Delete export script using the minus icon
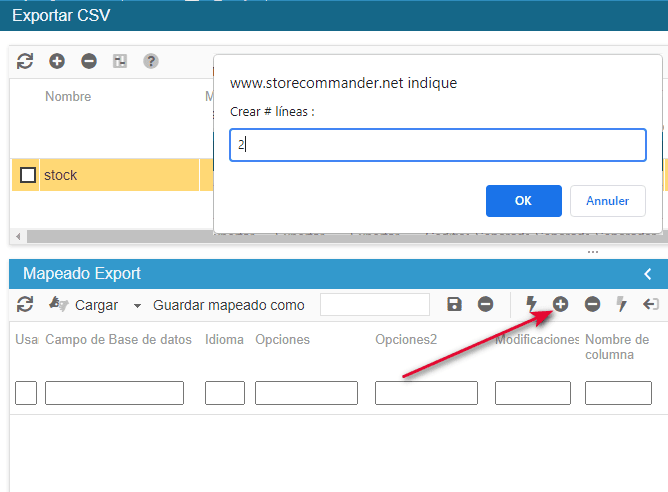 (x=89, y=62)
